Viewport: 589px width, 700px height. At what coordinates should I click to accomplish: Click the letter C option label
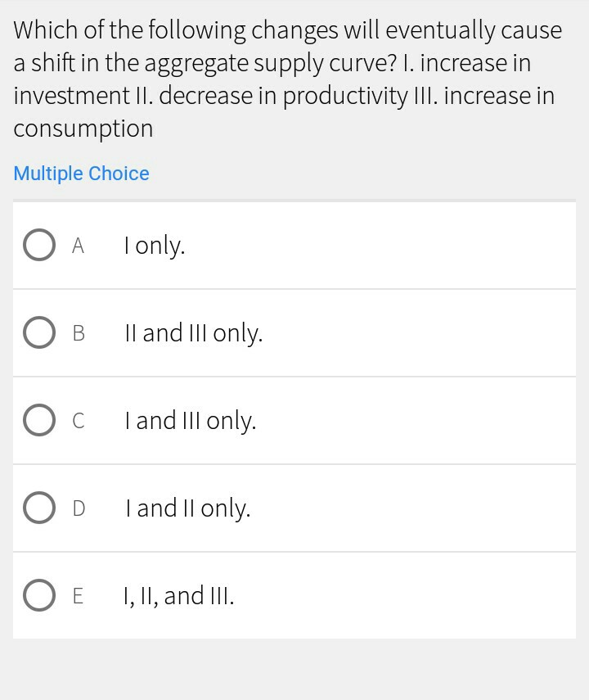point(79,420)
